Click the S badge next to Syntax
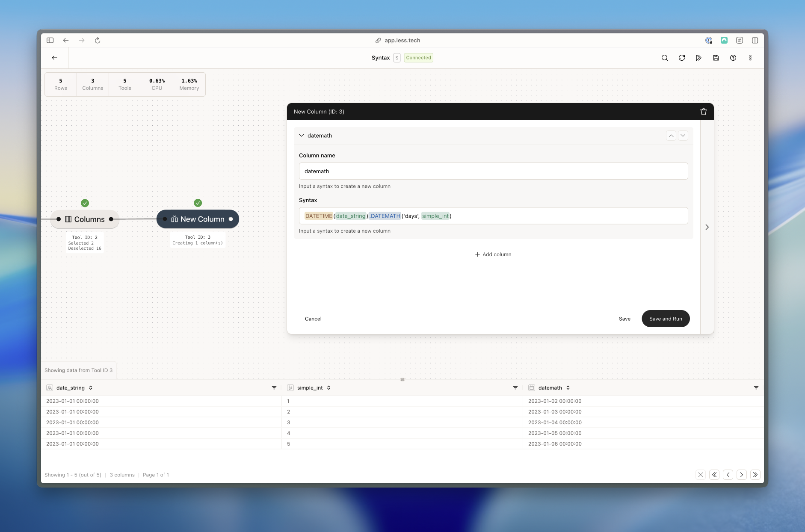805x532 pixels. click(397, 58)
